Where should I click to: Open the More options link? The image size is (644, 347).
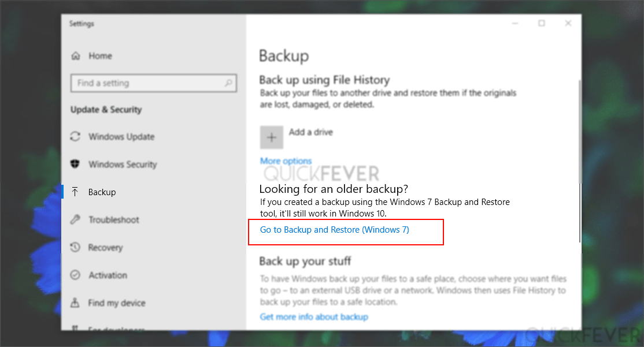pos(286,161)
